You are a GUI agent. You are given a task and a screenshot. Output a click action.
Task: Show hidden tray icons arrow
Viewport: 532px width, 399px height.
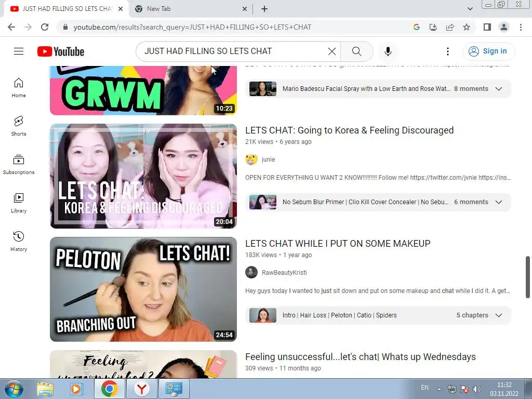coord(439,389)
